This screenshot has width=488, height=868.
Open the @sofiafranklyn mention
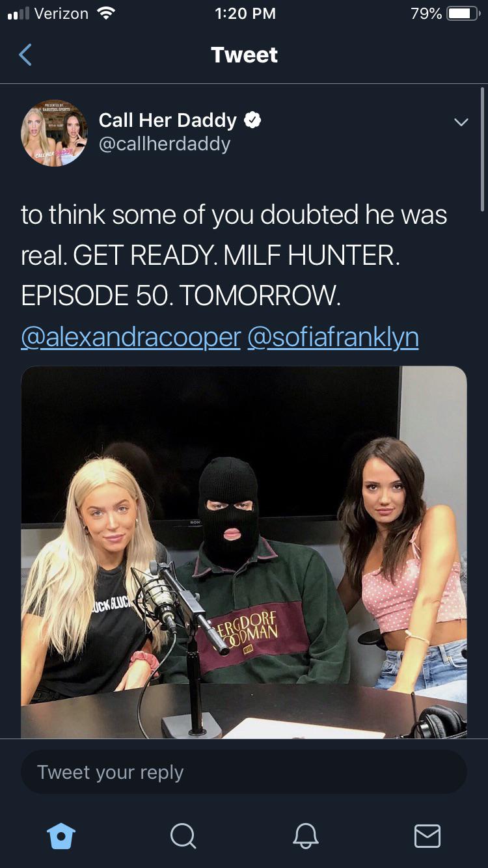(333, 337)
